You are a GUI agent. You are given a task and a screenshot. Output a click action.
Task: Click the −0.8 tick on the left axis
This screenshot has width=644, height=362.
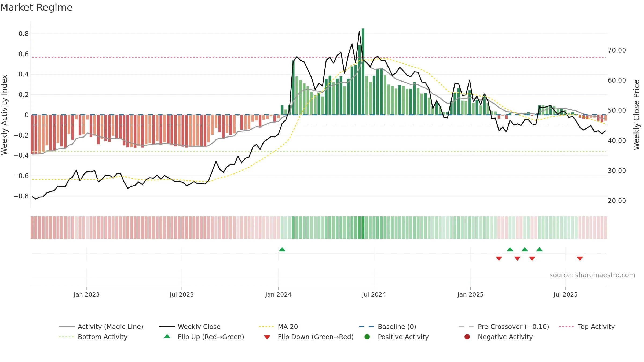click(x=21, y=196)
